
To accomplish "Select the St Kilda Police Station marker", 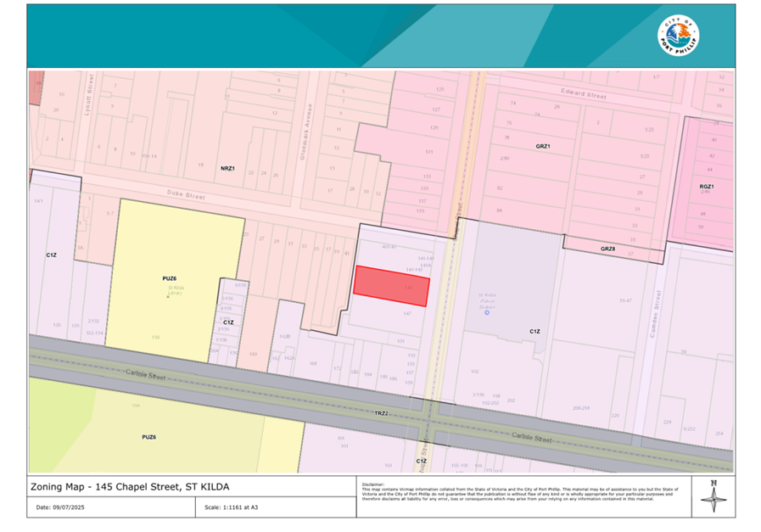I will coord(487,313).
